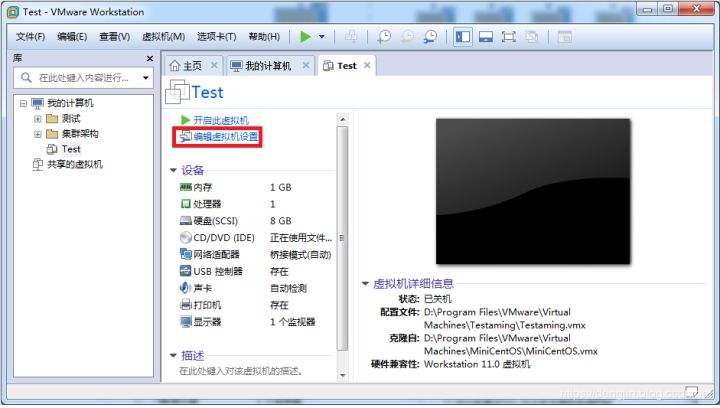This screenshot has width=720, height=408.
Task: Click the console view toolbar icon
Action: [x=564, y=37]
